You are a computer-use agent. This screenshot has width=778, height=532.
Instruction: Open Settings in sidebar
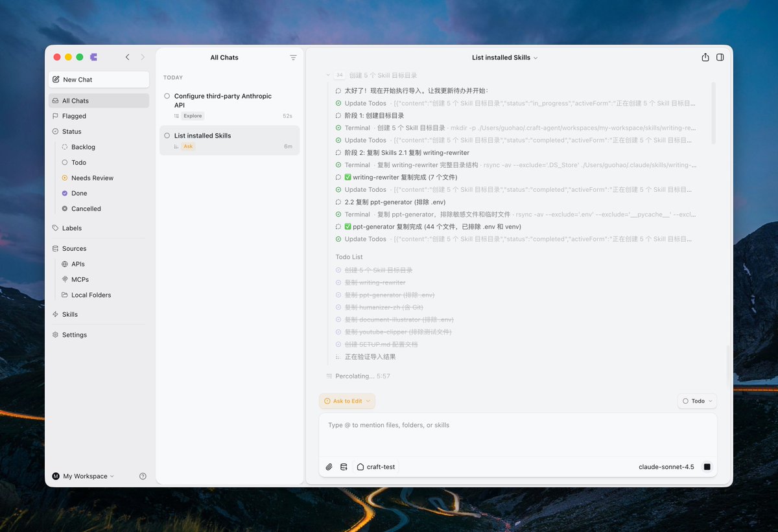(x=99, y=335)
